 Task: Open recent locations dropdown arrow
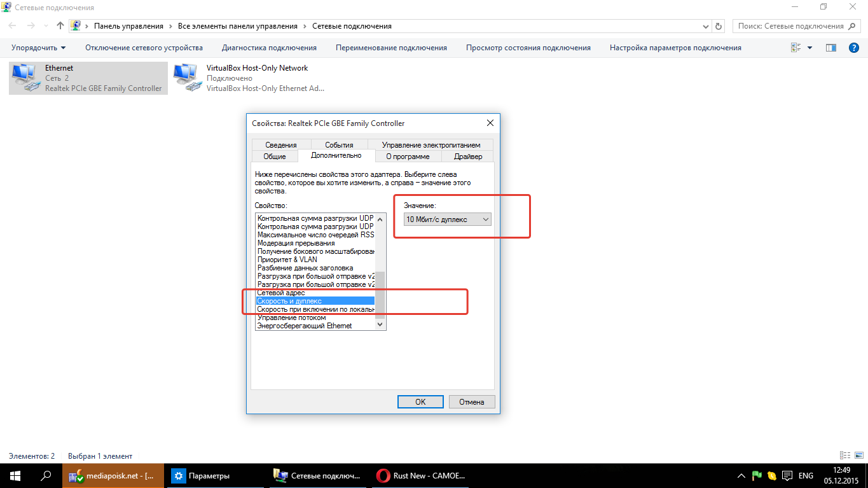pyautogui.click(x=46, y=26)
